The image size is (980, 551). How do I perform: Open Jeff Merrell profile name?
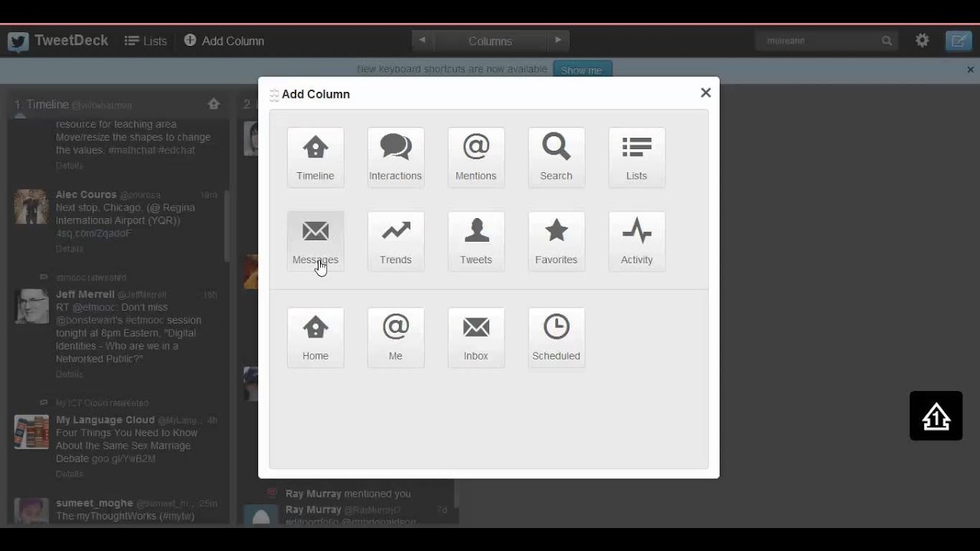pos(85,294)
